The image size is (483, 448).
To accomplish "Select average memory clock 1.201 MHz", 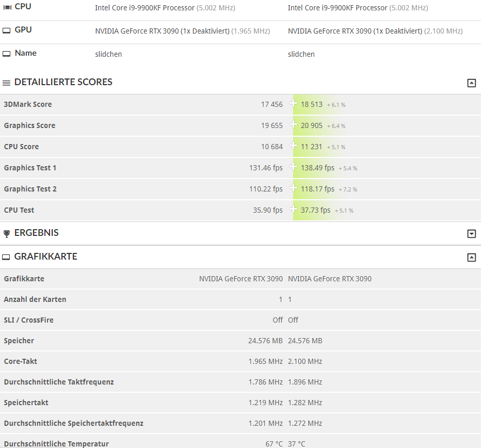I will [266, 423].
